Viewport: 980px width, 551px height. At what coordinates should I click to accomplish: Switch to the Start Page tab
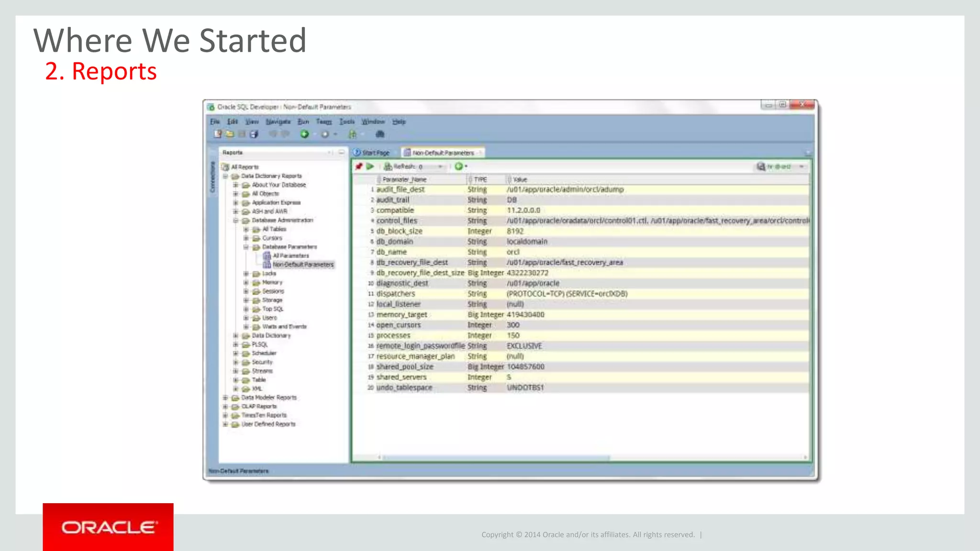[372, 153]
